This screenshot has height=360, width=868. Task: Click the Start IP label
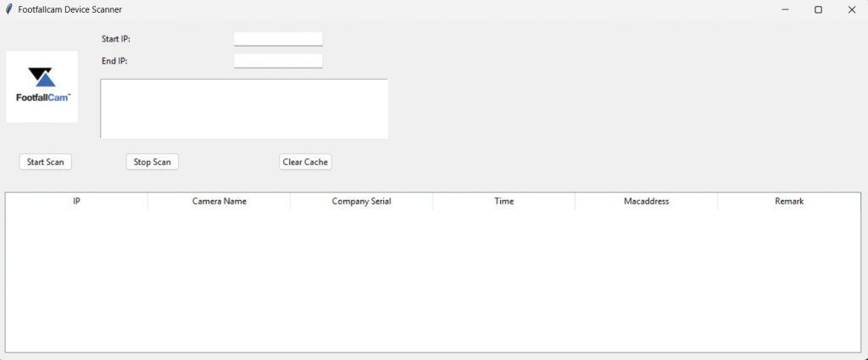coord(116,39)
